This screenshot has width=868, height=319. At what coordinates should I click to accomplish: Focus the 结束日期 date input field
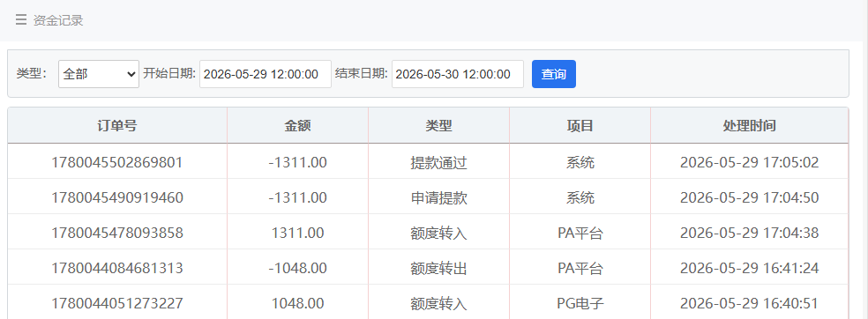tap(457, 74)
